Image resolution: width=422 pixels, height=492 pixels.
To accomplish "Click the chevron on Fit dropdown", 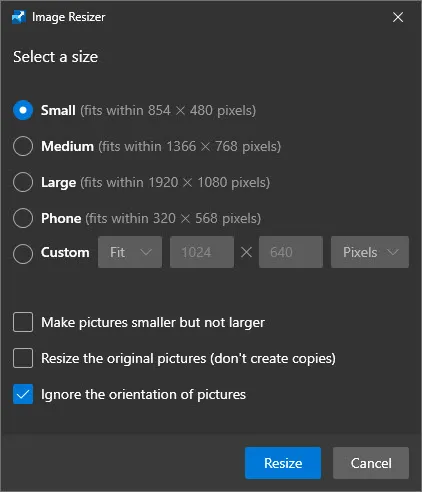I will click(x=146, y=252).
